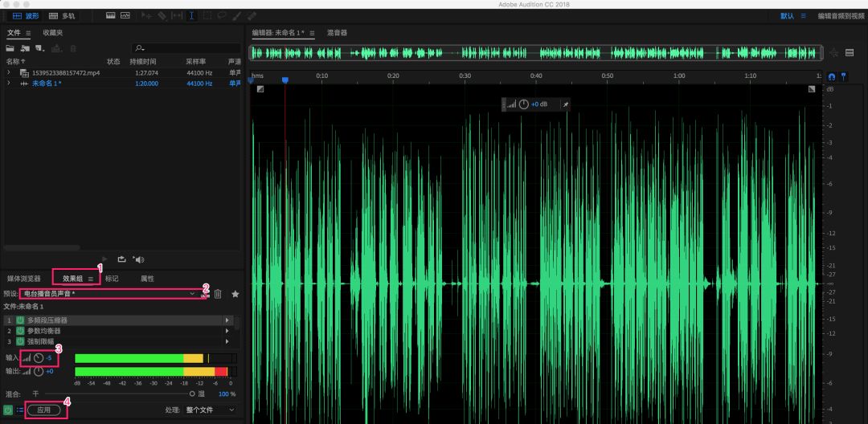
Task: Click the 输出 output gain knob
Action: pos(39,372)
